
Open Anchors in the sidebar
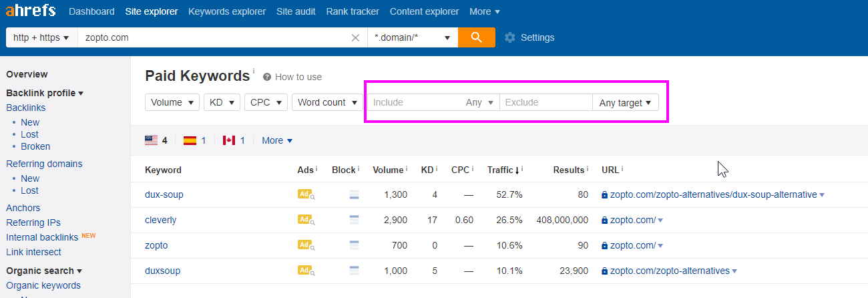(23, 208)
